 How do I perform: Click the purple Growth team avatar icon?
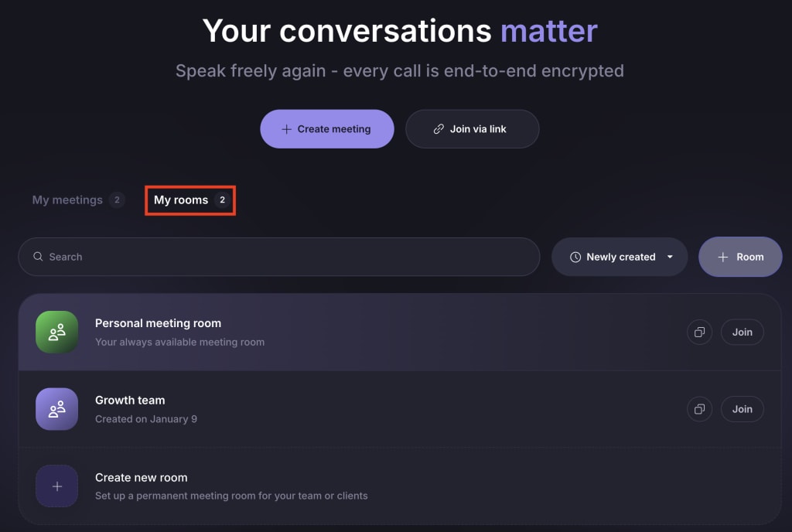[56, 409]
